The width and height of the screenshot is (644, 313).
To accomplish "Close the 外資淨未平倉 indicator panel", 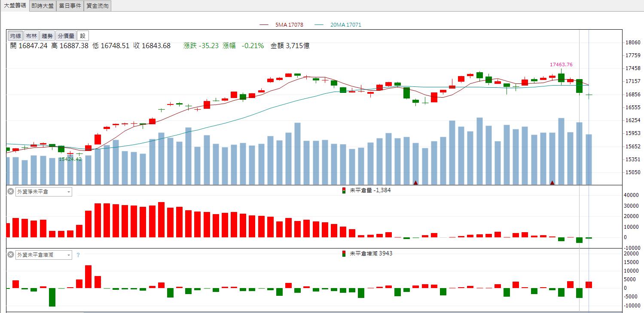I will (11, 192).
